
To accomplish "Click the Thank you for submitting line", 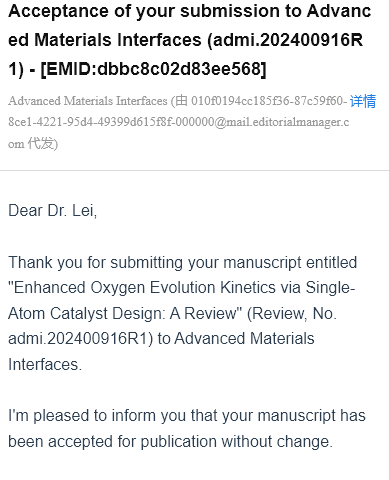I will point(183,263).
